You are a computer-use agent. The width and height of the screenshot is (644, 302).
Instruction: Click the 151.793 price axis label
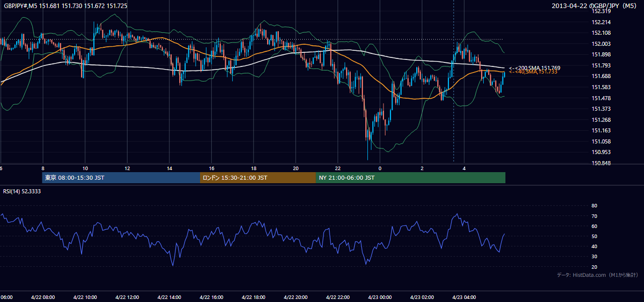pyautogui.click(x=601, y=65)
